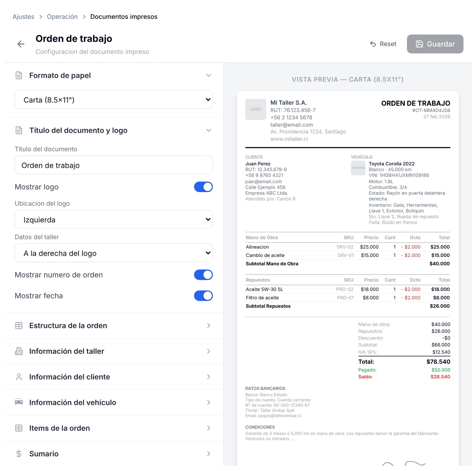Screen dimensions: 476x471
Task: Collapse the Formato de papel section chevron
Action: (x=209, y=75)
